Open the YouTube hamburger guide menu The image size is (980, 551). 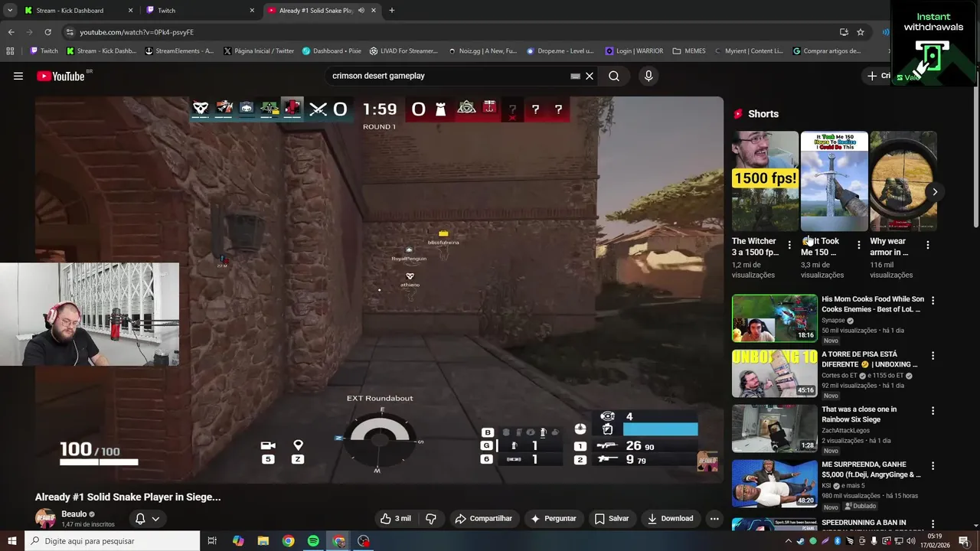point(18,76)
